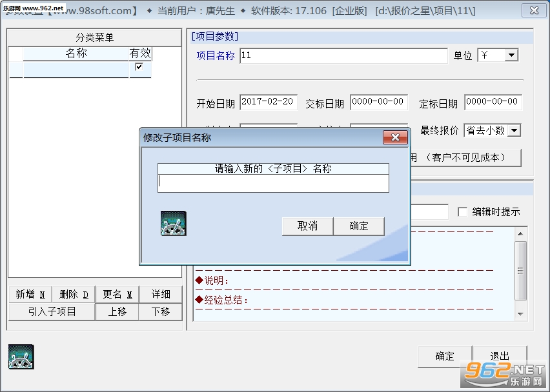
Task: Click the 分类菜单 panel header
Action: tap(94, 37)
